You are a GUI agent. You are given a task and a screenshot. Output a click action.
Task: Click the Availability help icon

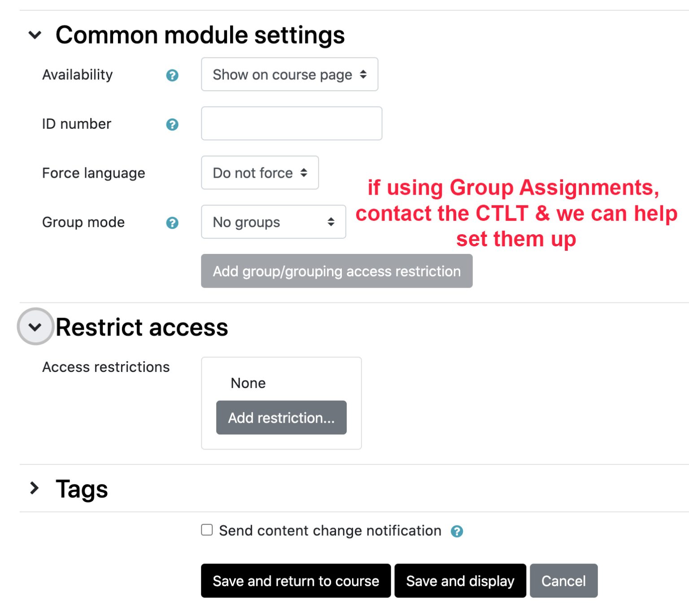click(172, 75)
